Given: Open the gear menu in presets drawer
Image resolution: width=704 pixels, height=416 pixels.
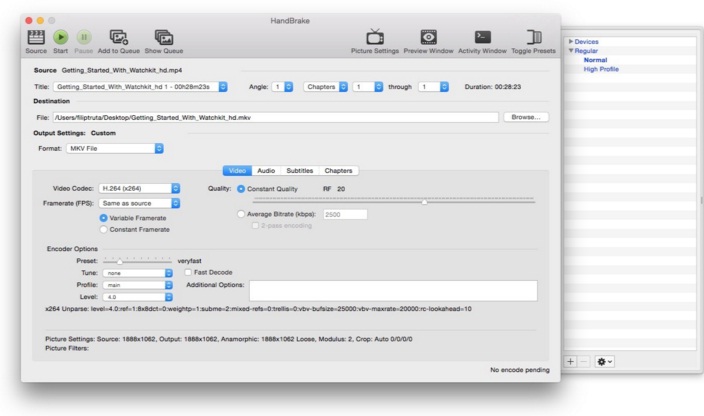Looking at the screenshot, I should [604, 361].
